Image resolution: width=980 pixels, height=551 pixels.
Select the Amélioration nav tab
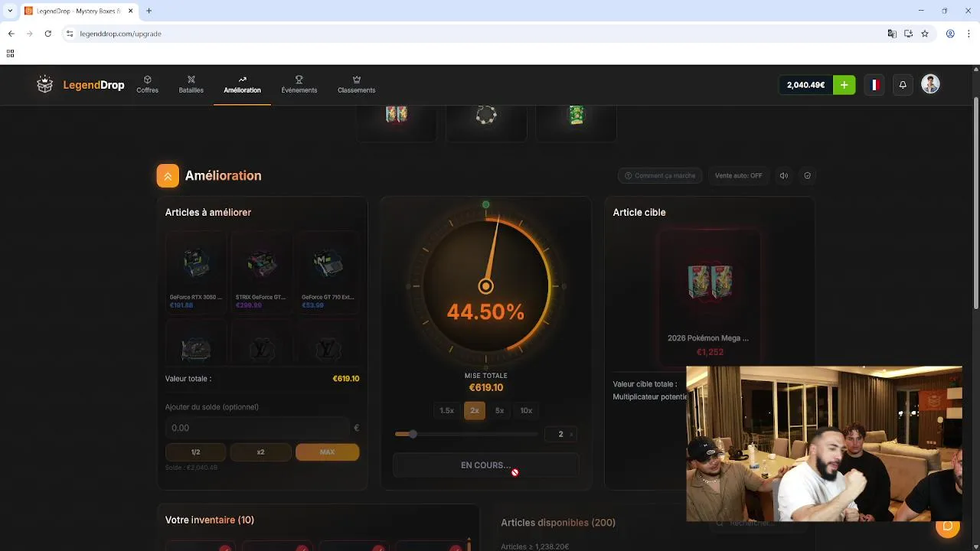242,84
